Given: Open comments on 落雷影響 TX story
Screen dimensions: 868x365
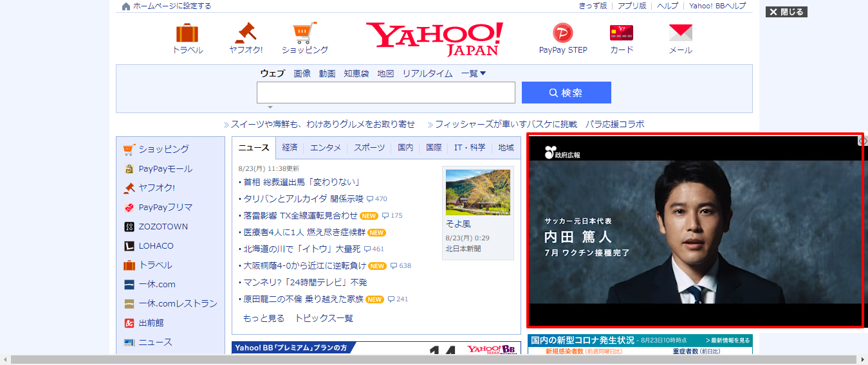Looking at the screenshot, I should (392, 216).
